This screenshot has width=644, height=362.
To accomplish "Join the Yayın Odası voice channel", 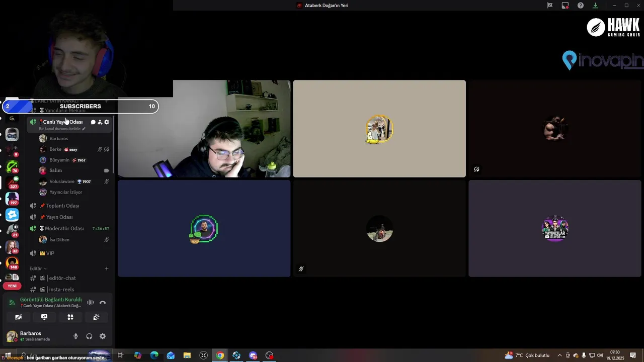I will click(x=69, y=217).
